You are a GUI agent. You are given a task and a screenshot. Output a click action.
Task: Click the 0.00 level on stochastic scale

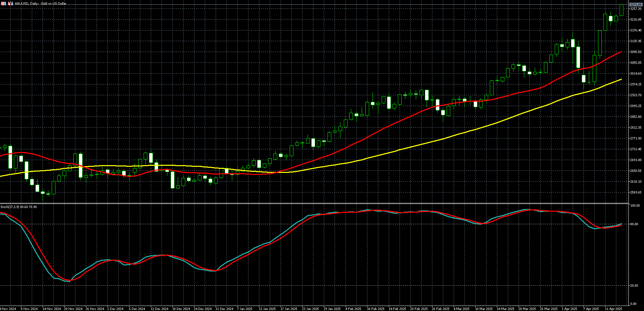[x=634, y=304]
